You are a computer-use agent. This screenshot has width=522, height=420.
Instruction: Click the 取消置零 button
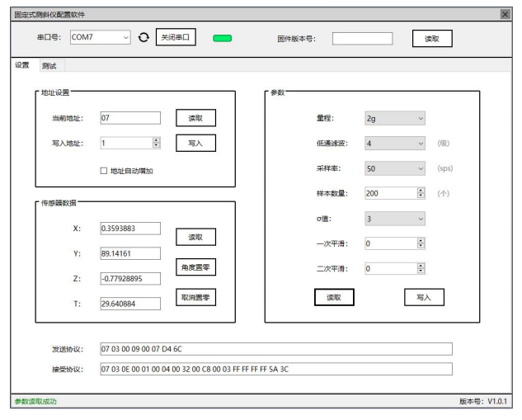tap(197, 298)
